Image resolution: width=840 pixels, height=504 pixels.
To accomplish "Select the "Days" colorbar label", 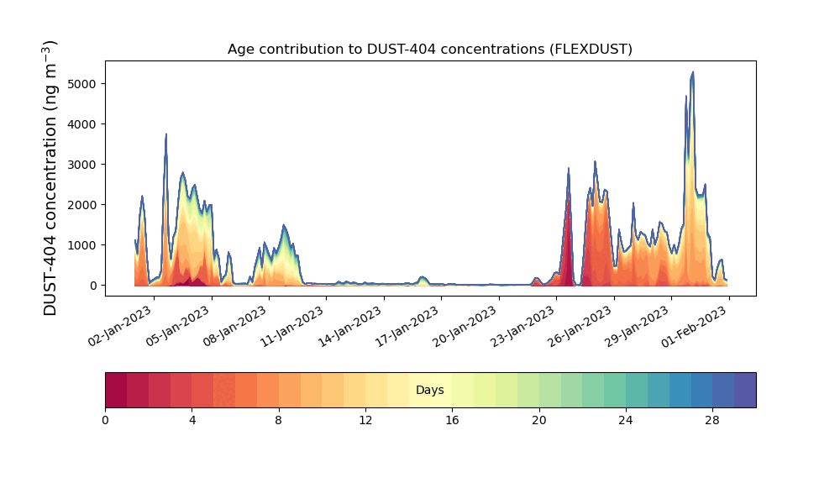I will click(x=429, y=390).
